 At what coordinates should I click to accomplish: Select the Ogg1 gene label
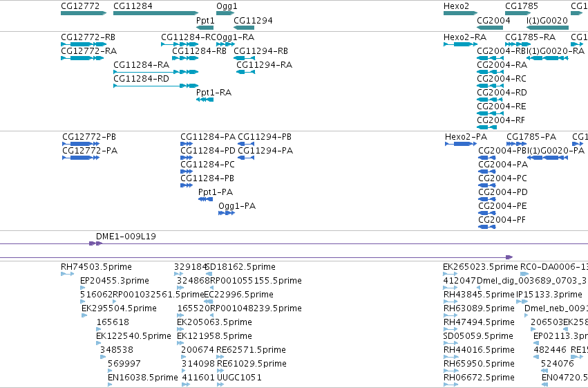click(227, 6)
